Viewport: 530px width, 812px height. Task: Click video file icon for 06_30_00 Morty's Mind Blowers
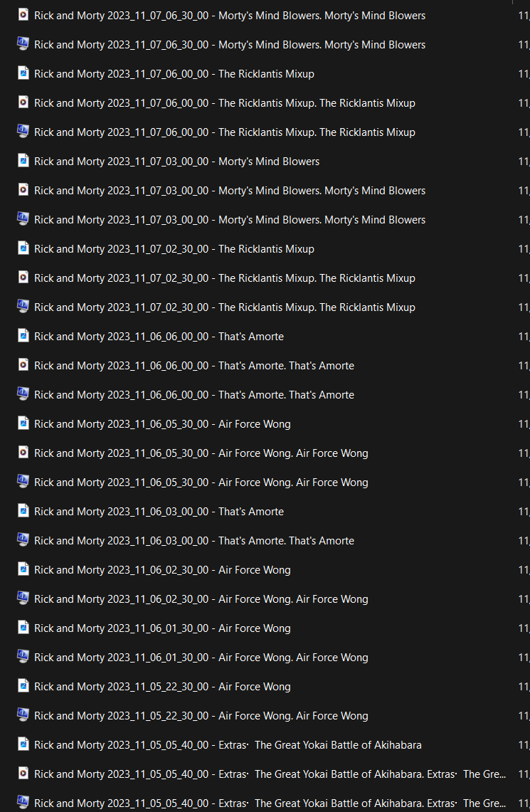point(23,15)
